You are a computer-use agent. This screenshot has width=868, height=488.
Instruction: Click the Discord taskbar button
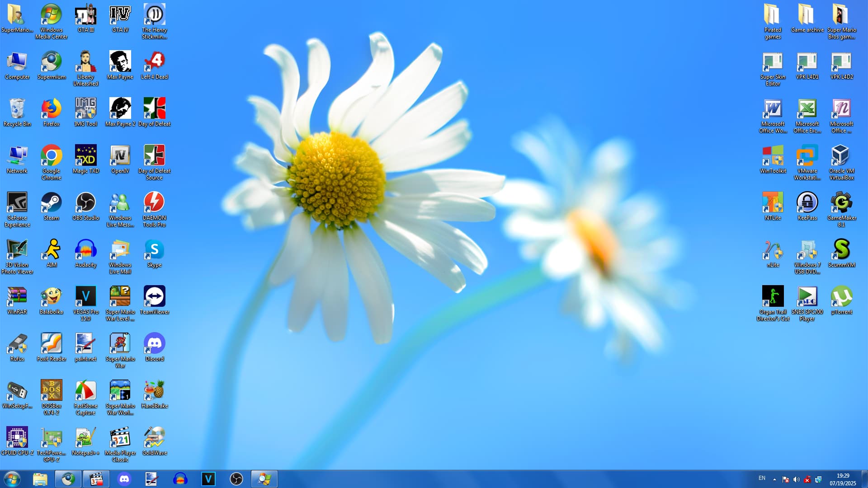tap(124, 479)
